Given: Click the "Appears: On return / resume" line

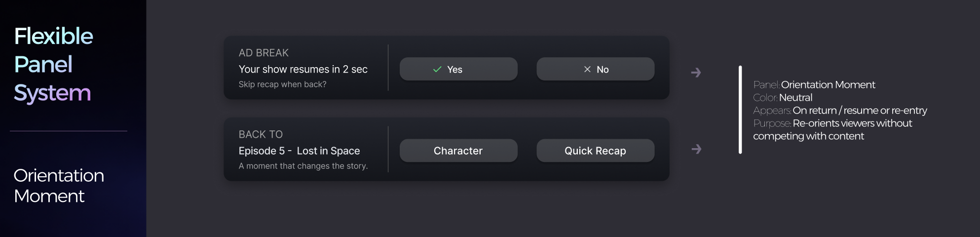Looking at the screenshot, I should click(x=840, y=111).
